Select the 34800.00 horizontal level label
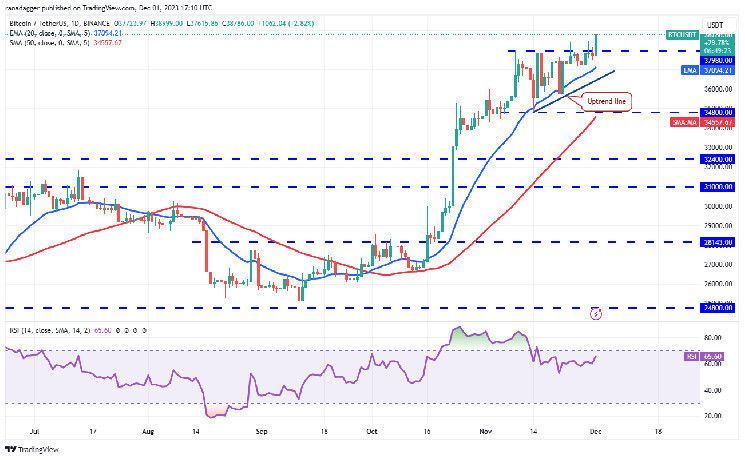The width and height of the screenshot is (745, 460). 718,112
